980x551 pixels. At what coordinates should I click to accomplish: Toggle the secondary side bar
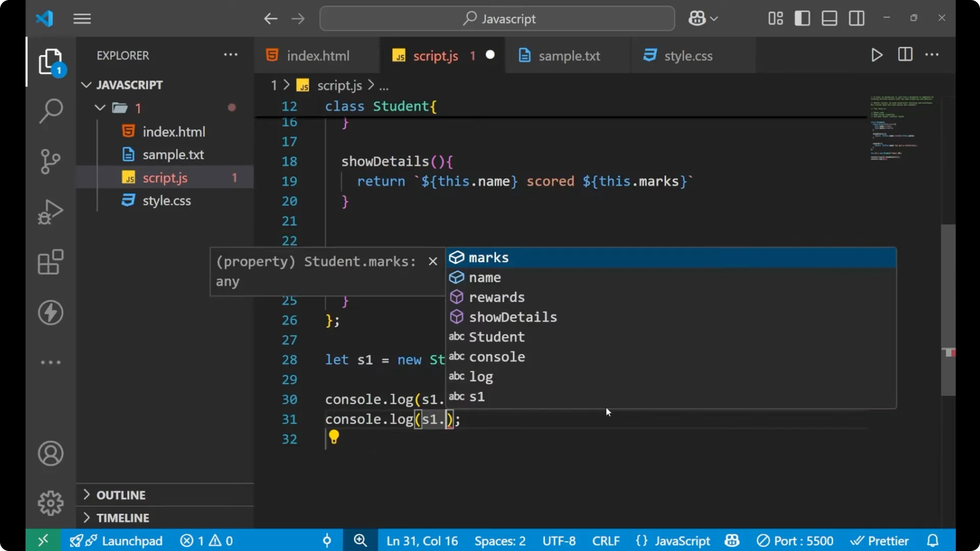click(x=856, y=18)
